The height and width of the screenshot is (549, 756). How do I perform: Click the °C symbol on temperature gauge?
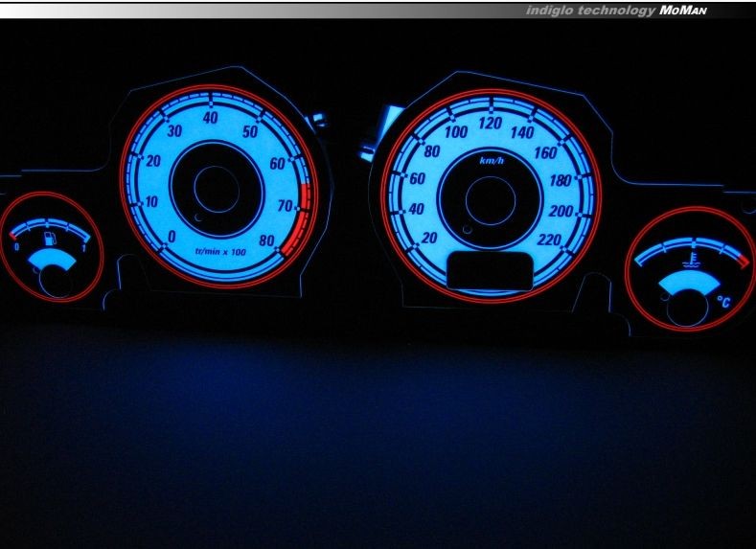[x=723, y=302]
